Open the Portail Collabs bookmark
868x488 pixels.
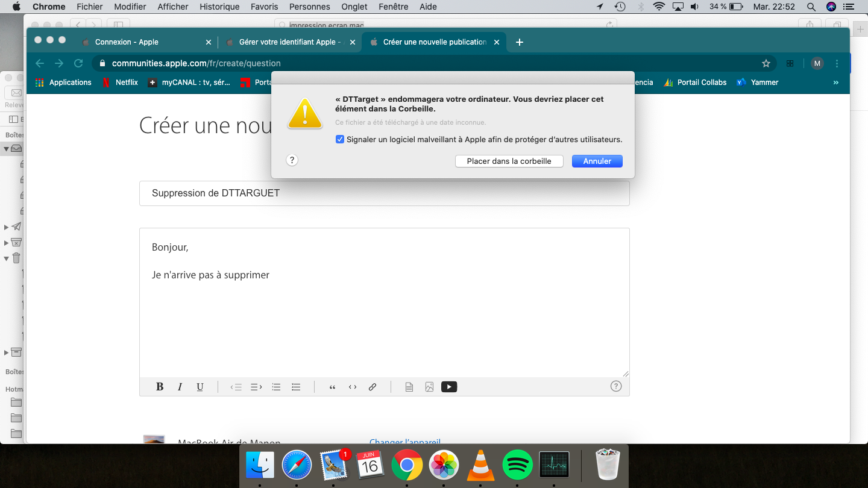pos(696,83)
